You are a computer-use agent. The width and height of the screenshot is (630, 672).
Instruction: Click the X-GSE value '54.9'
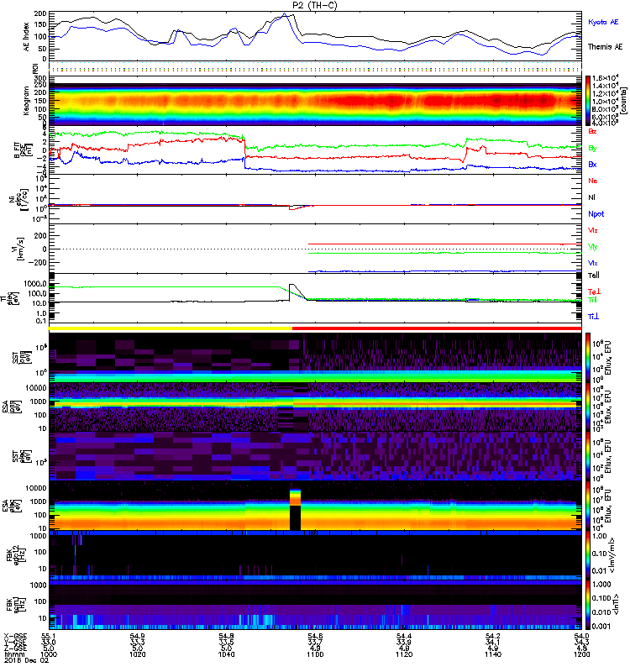(x=138, y=636)
